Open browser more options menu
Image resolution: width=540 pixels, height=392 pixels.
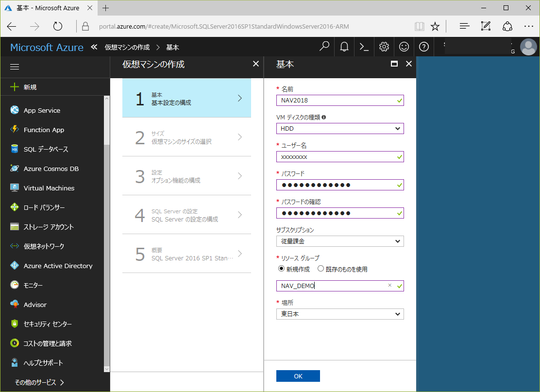529,27
